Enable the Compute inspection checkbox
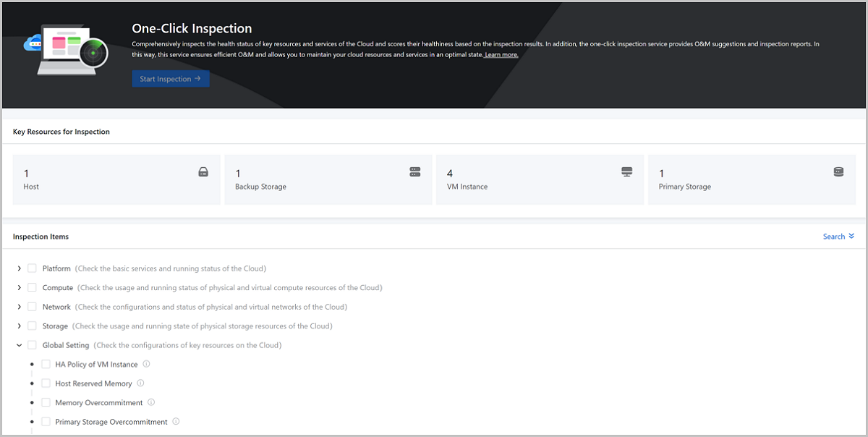Image resolution: width=868 pixels, height=437 pixels. pyautogui.click(x=32, y=287)
